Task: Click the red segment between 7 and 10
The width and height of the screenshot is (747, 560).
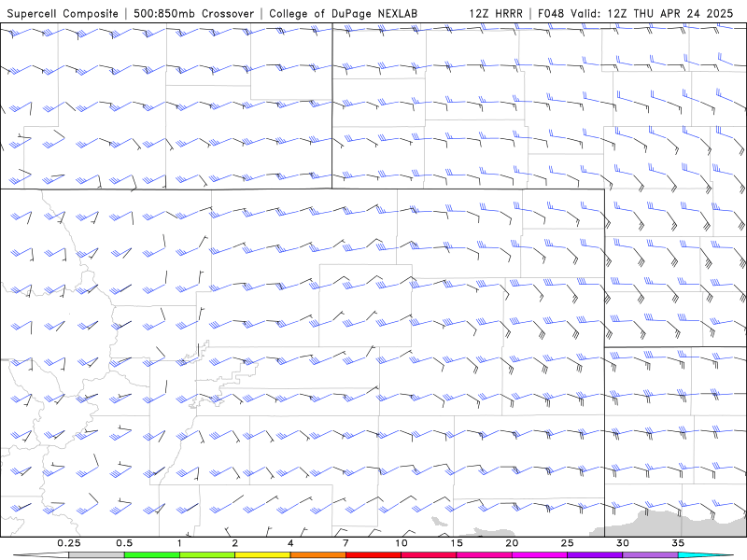Action: pyautogui.click(x=373, y=555)
